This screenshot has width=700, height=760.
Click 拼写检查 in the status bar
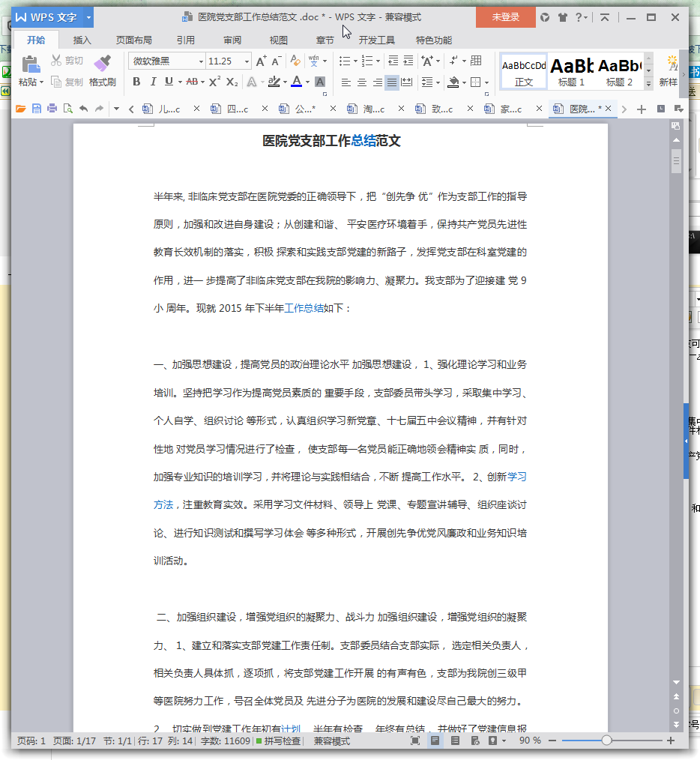point(279,741)
